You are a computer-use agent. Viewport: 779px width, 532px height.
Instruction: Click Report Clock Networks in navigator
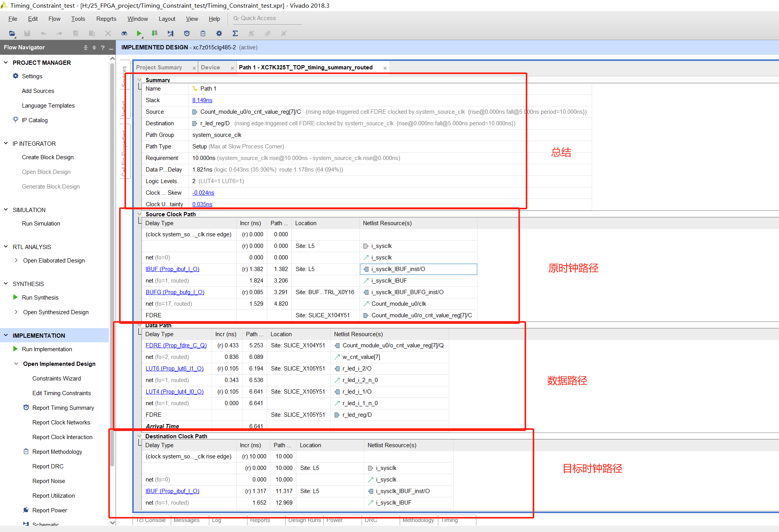pyautogui.click(x=61, y=423)
